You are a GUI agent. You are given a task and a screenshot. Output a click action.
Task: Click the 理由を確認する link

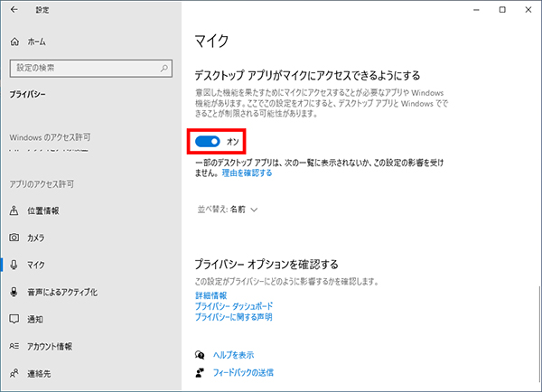coord(247,172)
